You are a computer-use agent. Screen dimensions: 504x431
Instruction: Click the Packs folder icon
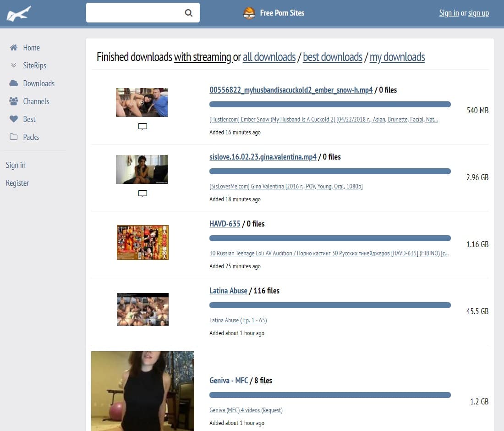[14, 137]
